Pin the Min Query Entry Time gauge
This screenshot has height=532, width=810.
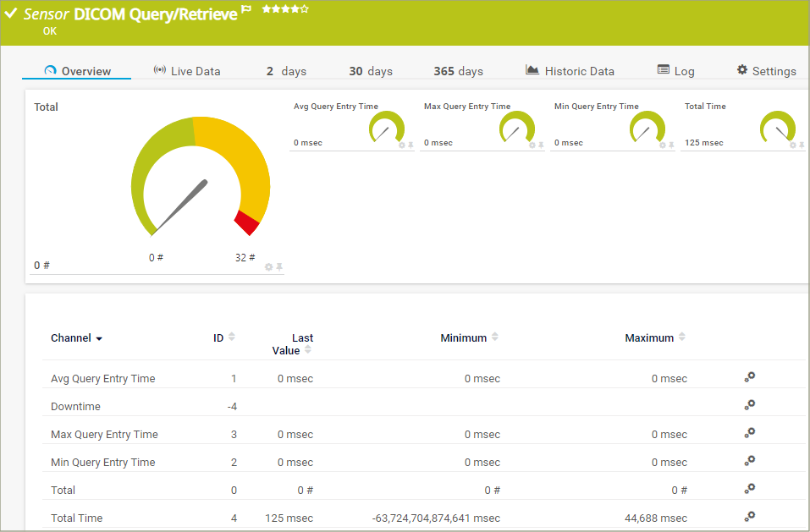point(672,145)
